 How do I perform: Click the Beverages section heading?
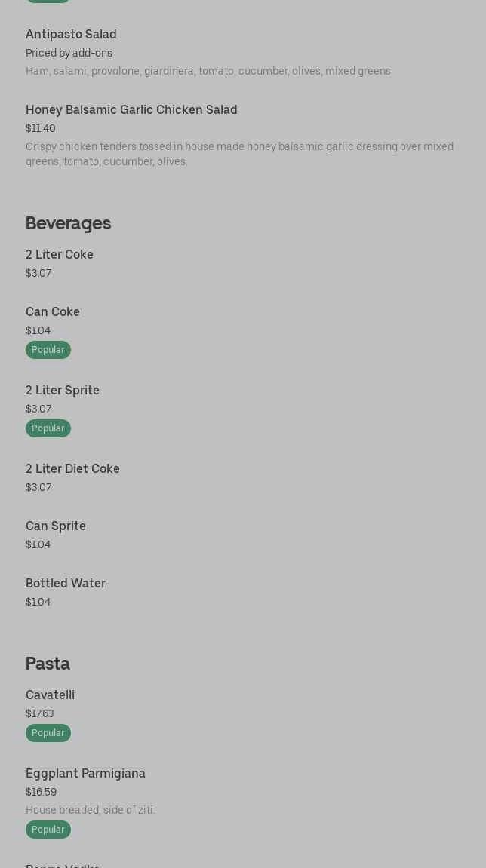click(68, 223)
